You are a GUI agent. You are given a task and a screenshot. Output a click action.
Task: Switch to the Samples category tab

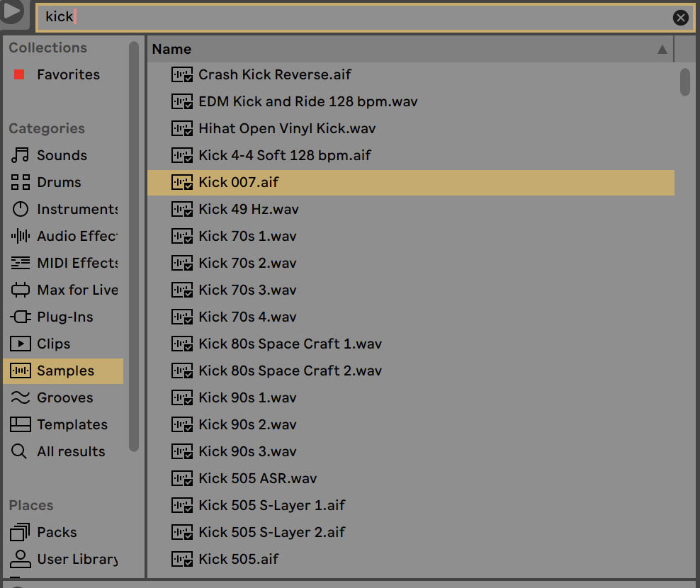click(65, 371)
